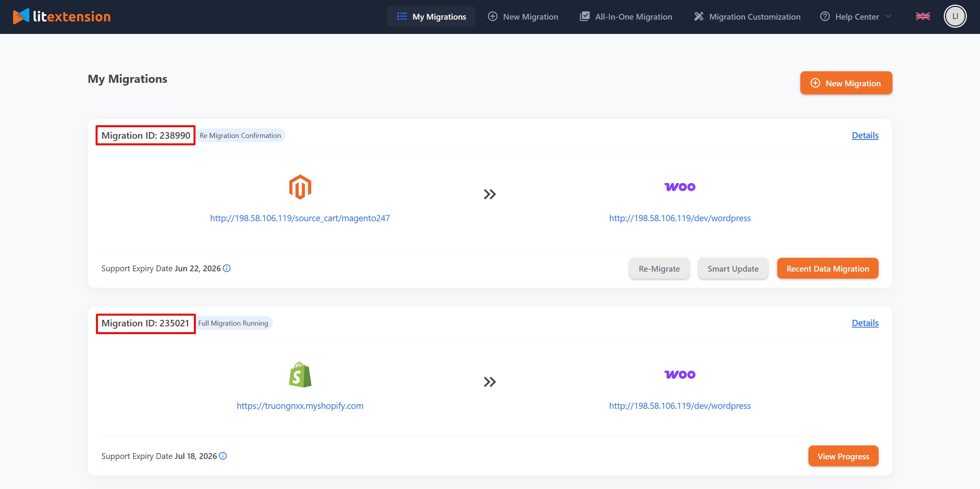Click the View Progress button
The height and width of the screenshot is (489, 980).
pos(844,456)
